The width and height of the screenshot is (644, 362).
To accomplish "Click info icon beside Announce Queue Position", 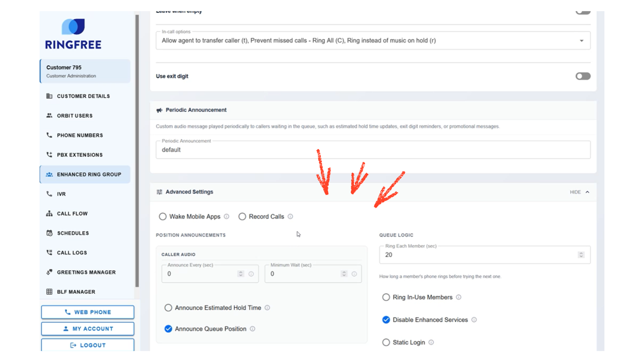I will pos(253,329).
